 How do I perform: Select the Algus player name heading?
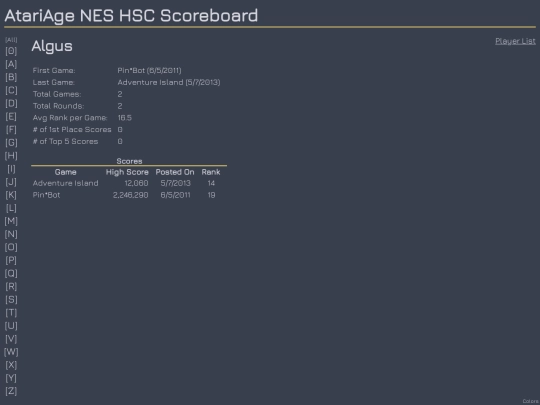click(x=52, y=46)
